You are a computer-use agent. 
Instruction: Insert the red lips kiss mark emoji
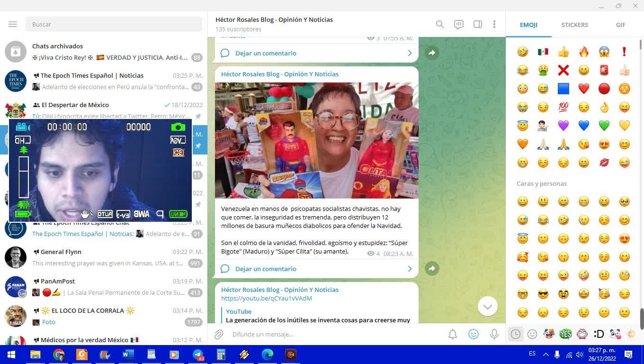click(x=604, y=163)
